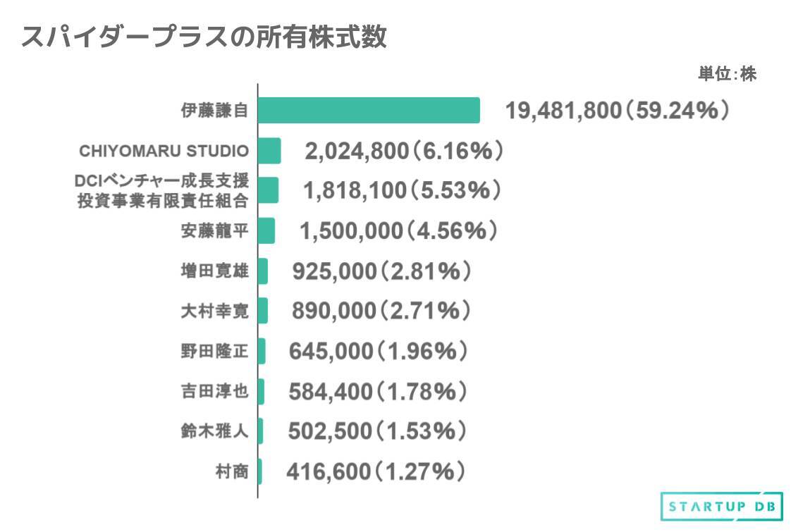This screenshot has width=798, height=532.
Task: Click the 2,024,800 (6.16%) value
Action: pyautogui.click(x=403, y=151)
